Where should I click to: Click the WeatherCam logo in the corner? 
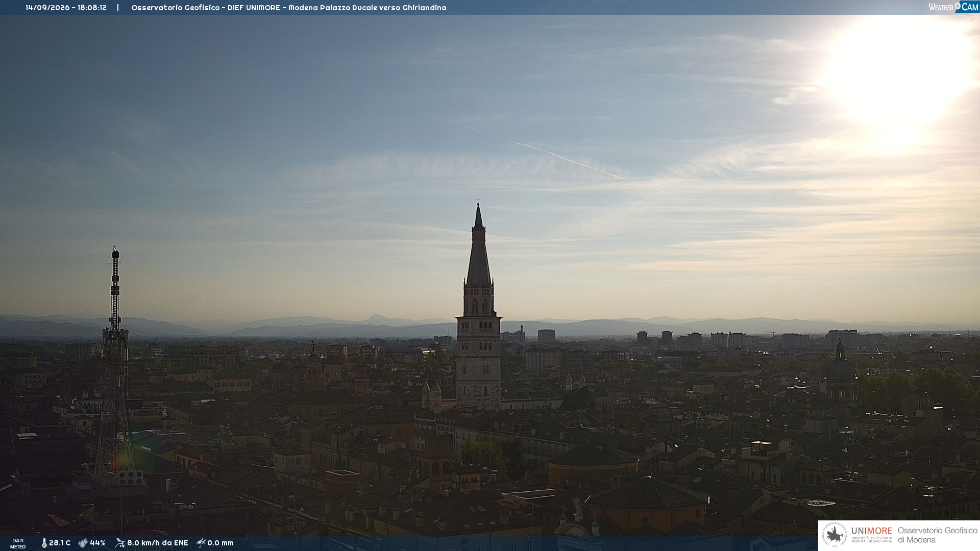[x=953, y=7]
